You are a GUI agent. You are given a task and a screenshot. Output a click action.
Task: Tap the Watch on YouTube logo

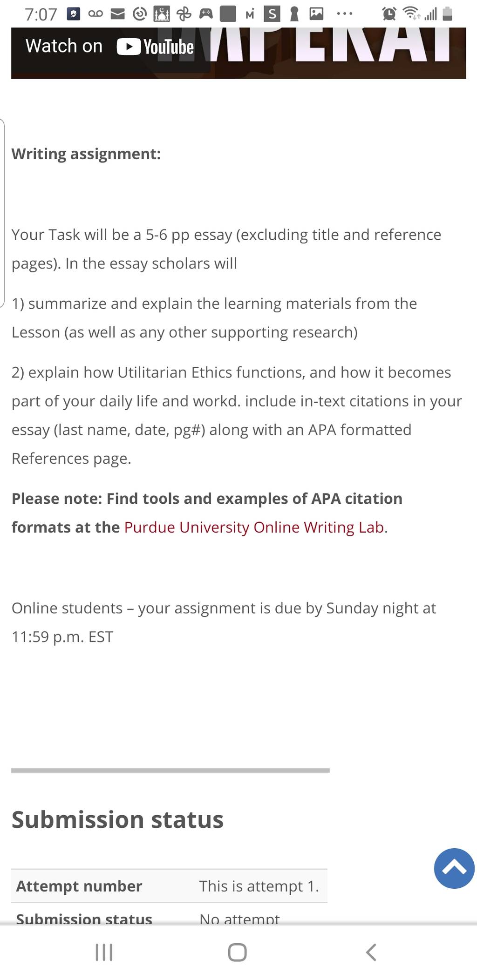pyautogui.click(x=155, y=47)
